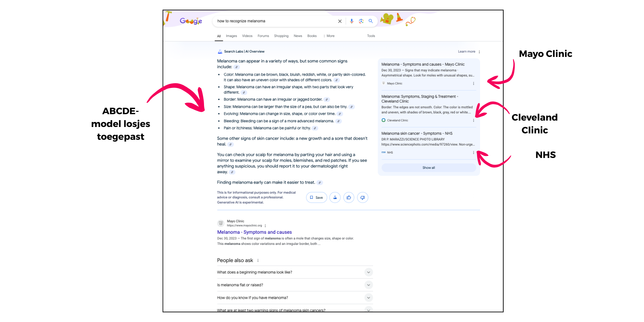Open Mayo Clinic result three-dot menu

265,226
